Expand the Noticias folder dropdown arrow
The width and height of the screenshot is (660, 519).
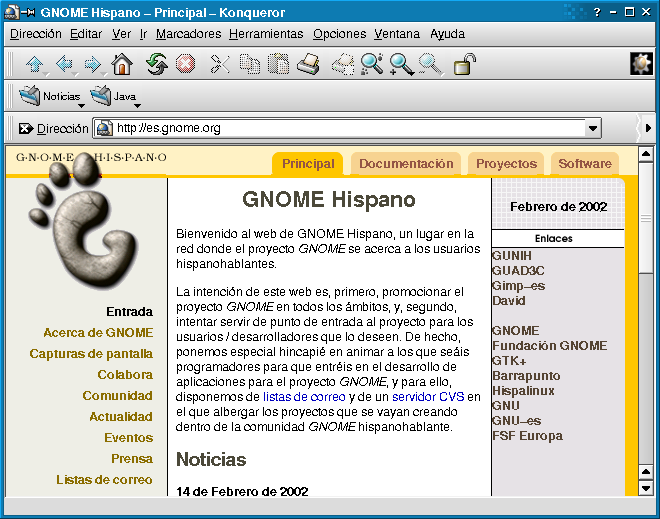coord(81,106)
